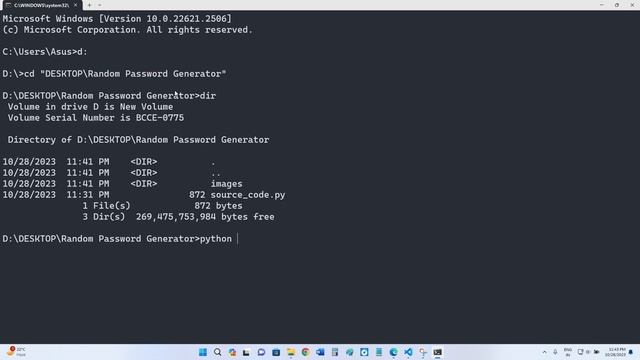This screenshot has height=360, width=640.
Task: Click the C:\Users\Asus>d: line
Action: click(x=45, y=52)
